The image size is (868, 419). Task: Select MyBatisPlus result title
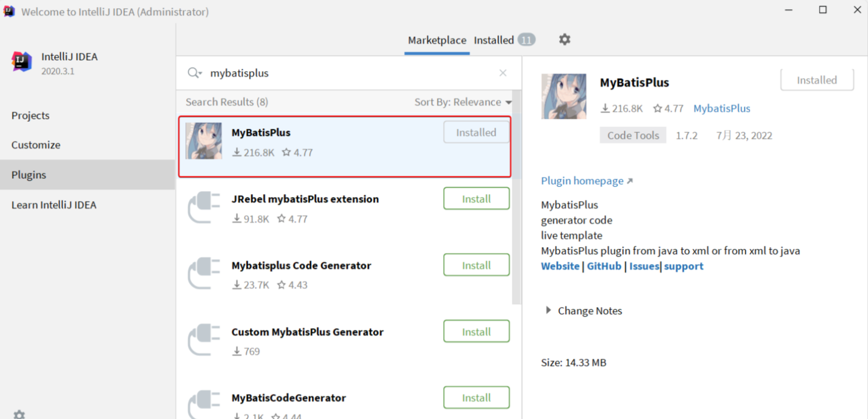(261, 132)
